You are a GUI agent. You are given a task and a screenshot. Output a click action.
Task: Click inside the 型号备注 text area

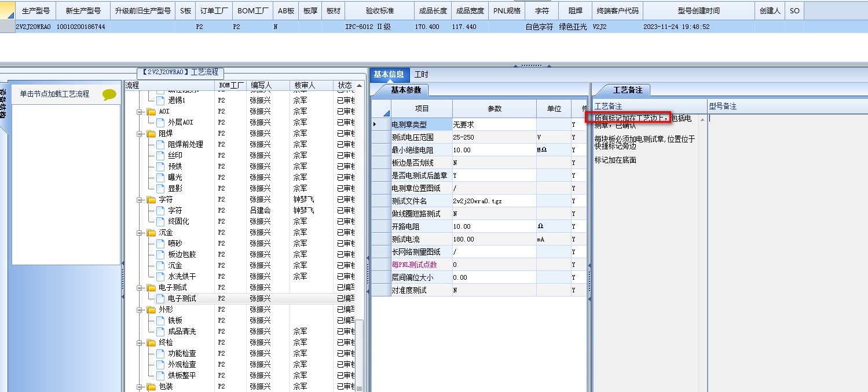click(788, 252)
